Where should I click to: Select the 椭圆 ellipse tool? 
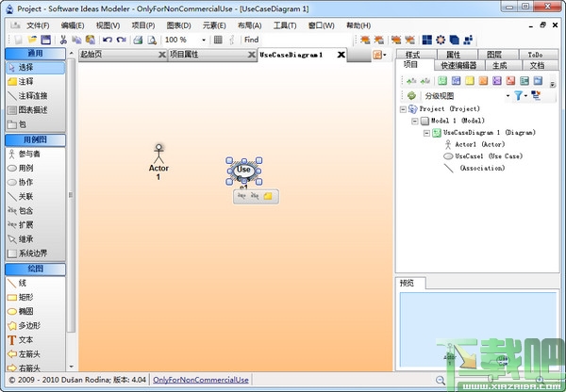pyautogui.click(x=35, y=311)
